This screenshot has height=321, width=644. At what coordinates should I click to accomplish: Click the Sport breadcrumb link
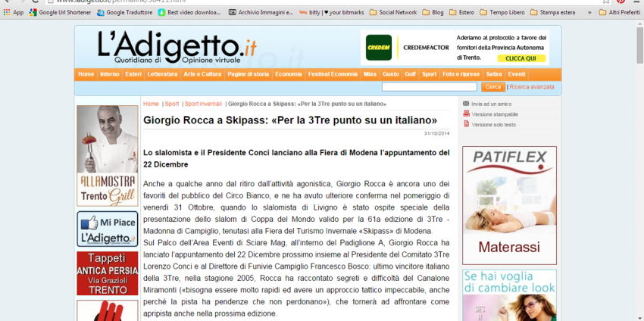click(x=172, y=104)
